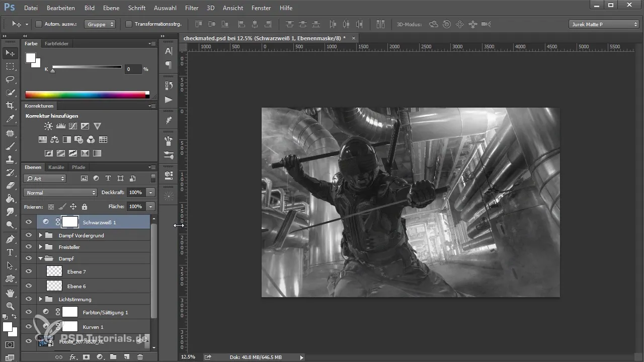Select the Pen tool

coord(10,239)
